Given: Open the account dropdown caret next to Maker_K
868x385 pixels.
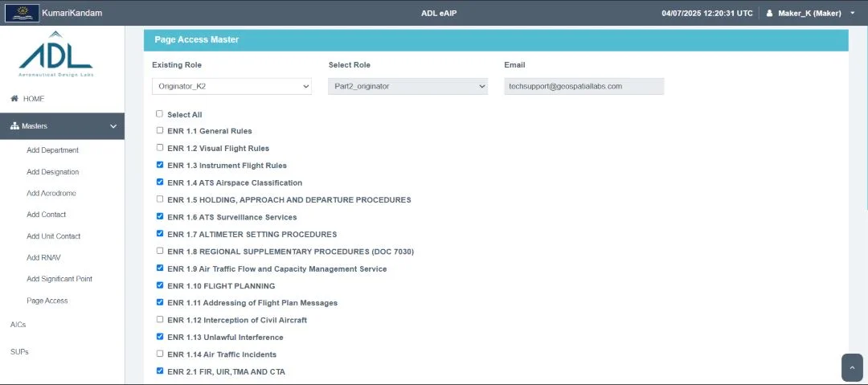Looking at the screenshot, I should coord(853,13).
